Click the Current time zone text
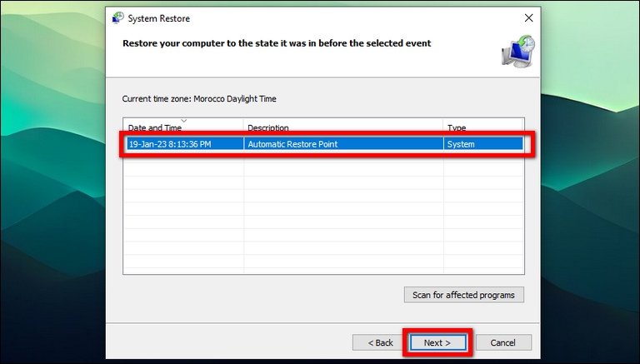Viewport: 640px width, 364px height. 199,99
